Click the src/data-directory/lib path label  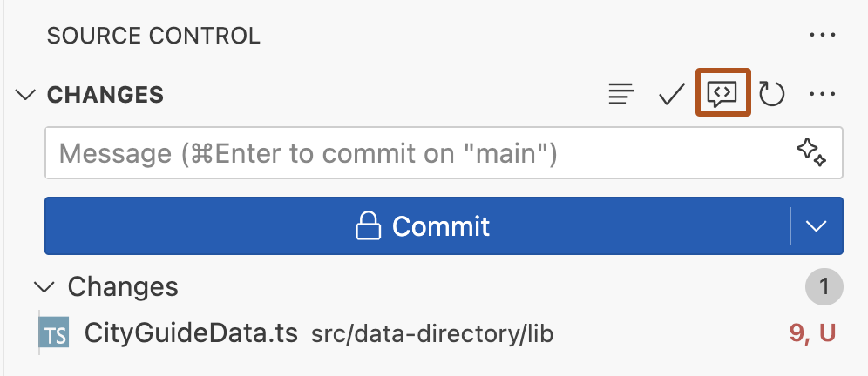click(x=432, y=334)
